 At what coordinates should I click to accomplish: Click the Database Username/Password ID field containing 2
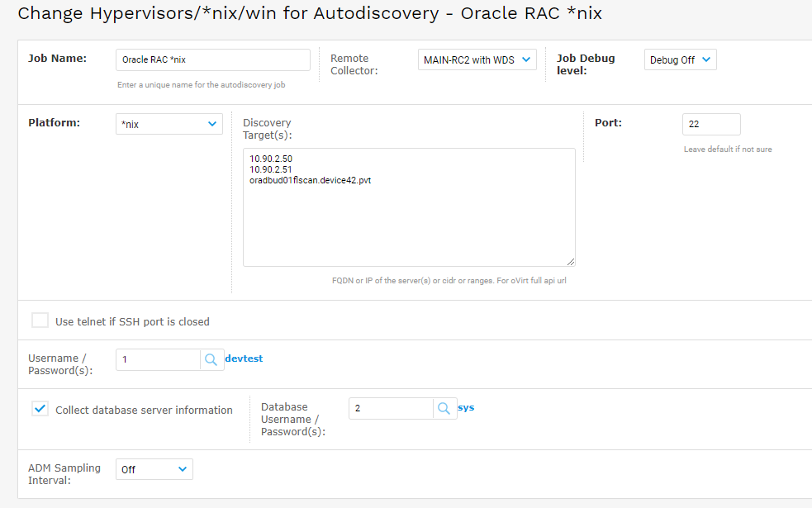coord(391,408)
